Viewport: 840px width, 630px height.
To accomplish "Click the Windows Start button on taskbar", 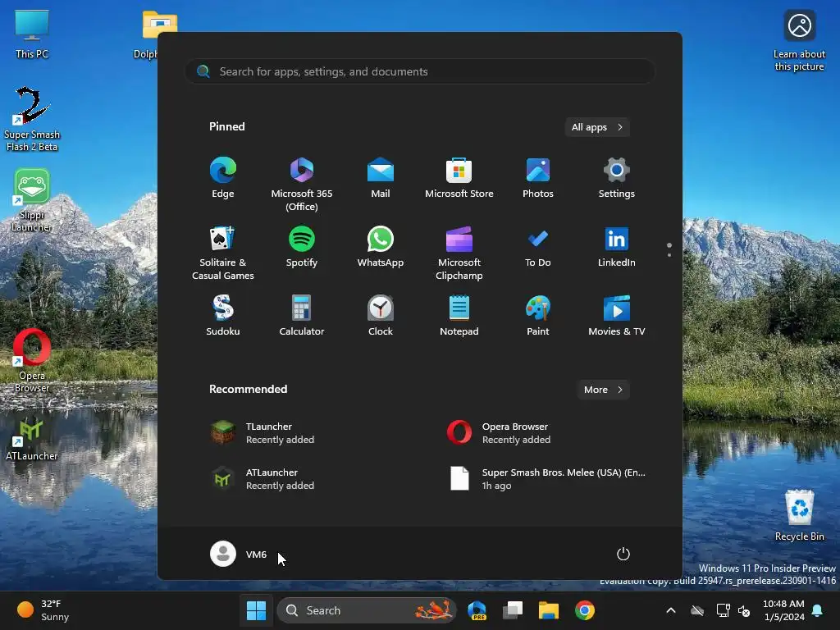I will (x=256, y=610).
